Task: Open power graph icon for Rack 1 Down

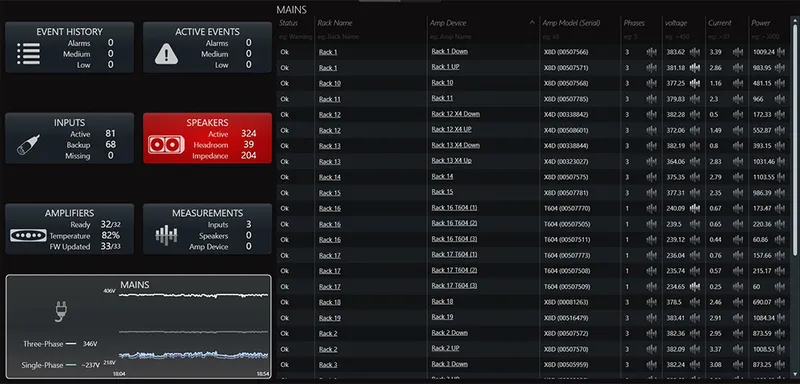Action: 781,52
